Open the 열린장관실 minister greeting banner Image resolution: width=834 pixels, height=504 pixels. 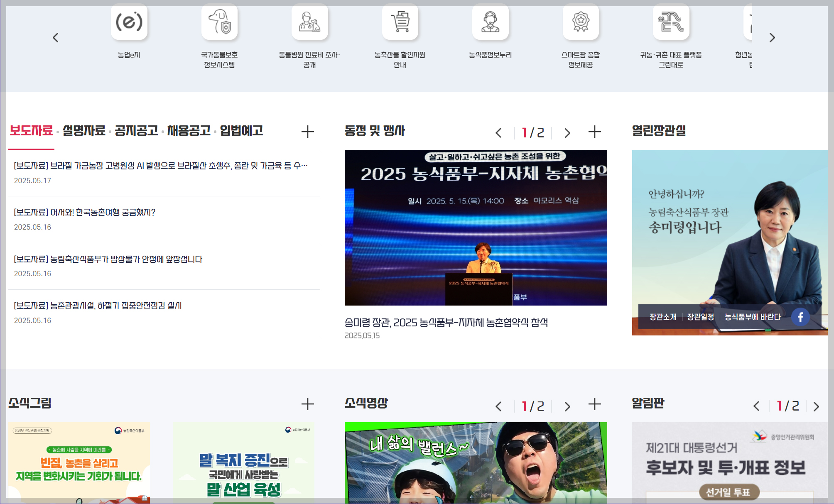730,242
